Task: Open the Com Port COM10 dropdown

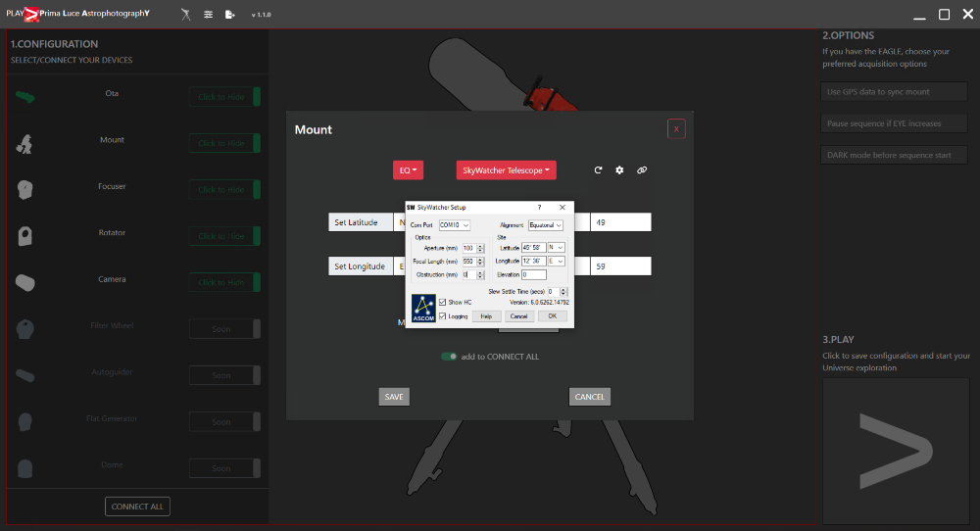Action: (x=455, y=225)
